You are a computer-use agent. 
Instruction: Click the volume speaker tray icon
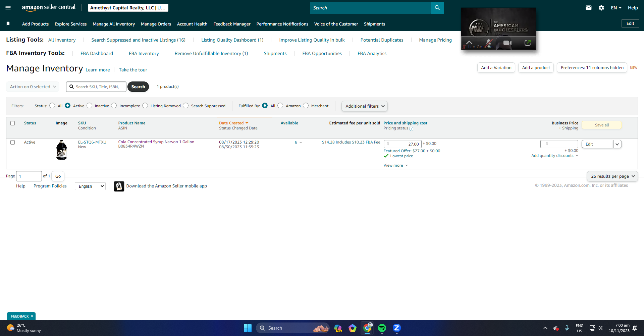point(600,328)
